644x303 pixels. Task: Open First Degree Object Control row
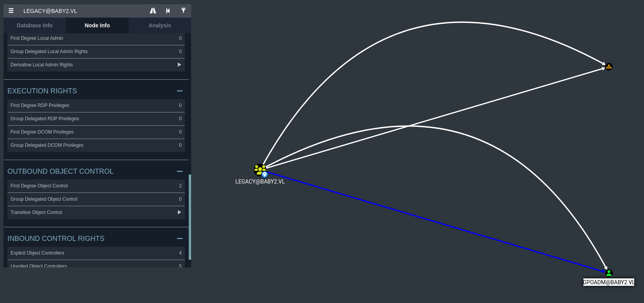[x=96, y=186]
